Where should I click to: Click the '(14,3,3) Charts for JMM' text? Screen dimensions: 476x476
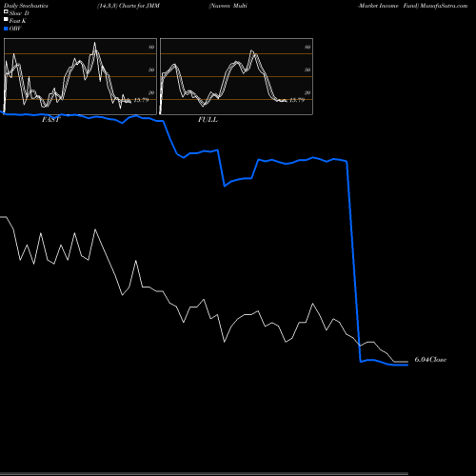click(129, 6)
